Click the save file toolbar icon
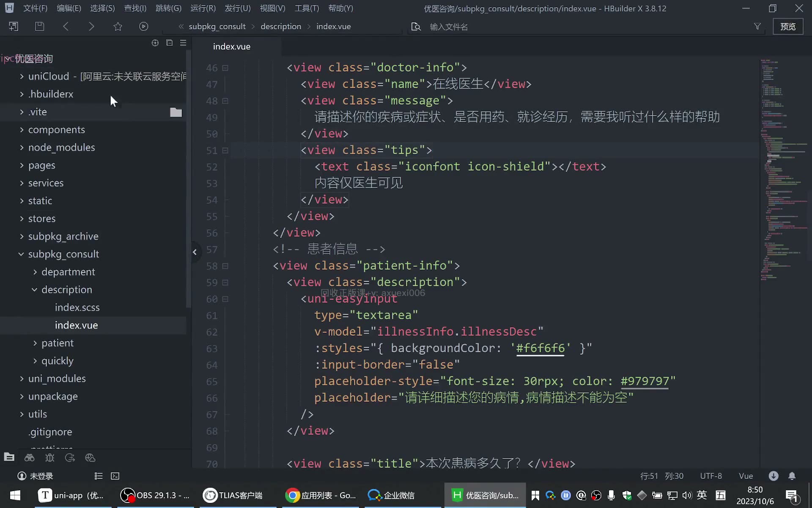Viewport: 812px width, 508px height. (x=39, y=26)
